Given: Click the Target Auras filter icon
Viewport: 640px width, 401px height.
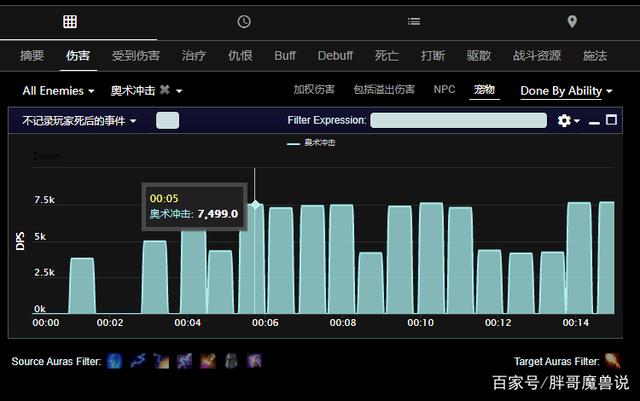Looking at the screenshot, I should tap(612, 360).
